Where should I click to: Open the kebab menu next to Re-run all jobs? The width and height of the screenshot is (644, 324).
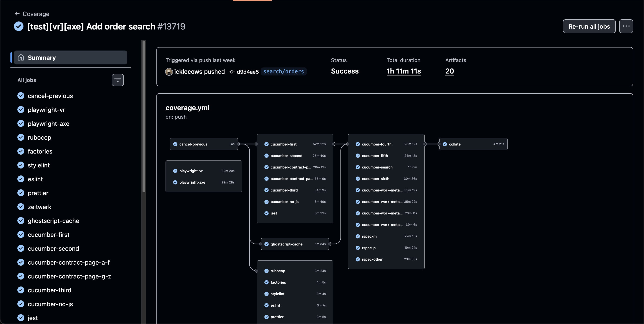tap(626, 26)
